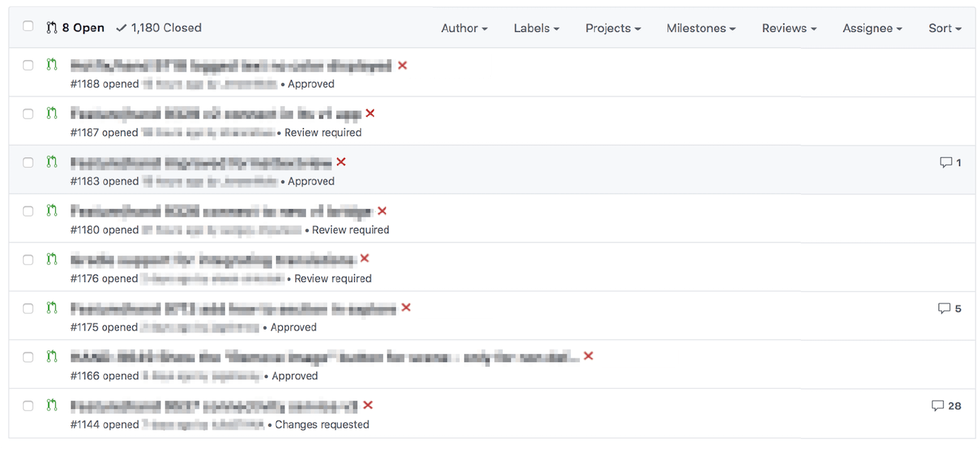Open the title of pull request #1188

coord(231,66)
